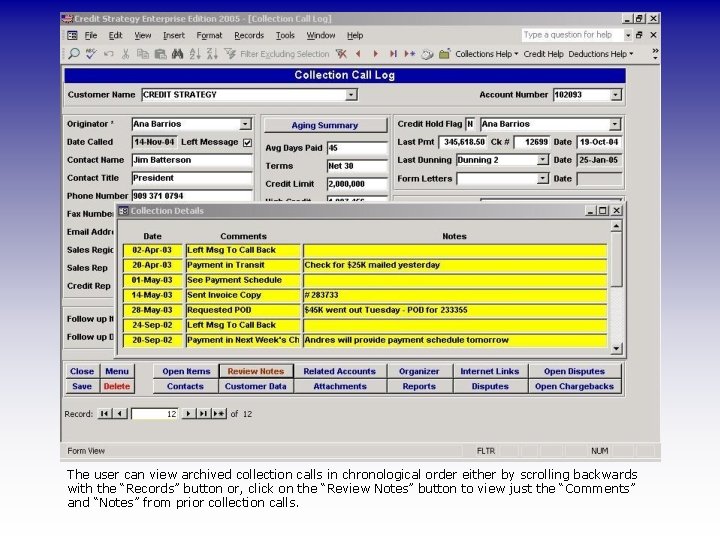The height and width of the screenshot is (540, 720).
Task: Click Collection Details window title icon
Action: pos(123,211)
